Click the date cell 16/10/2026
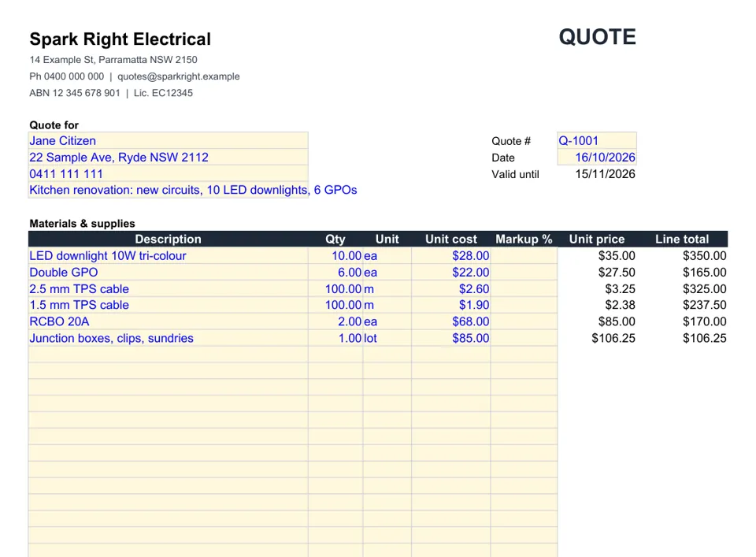This screenshot has height=557, width=756. coord(597,158)
